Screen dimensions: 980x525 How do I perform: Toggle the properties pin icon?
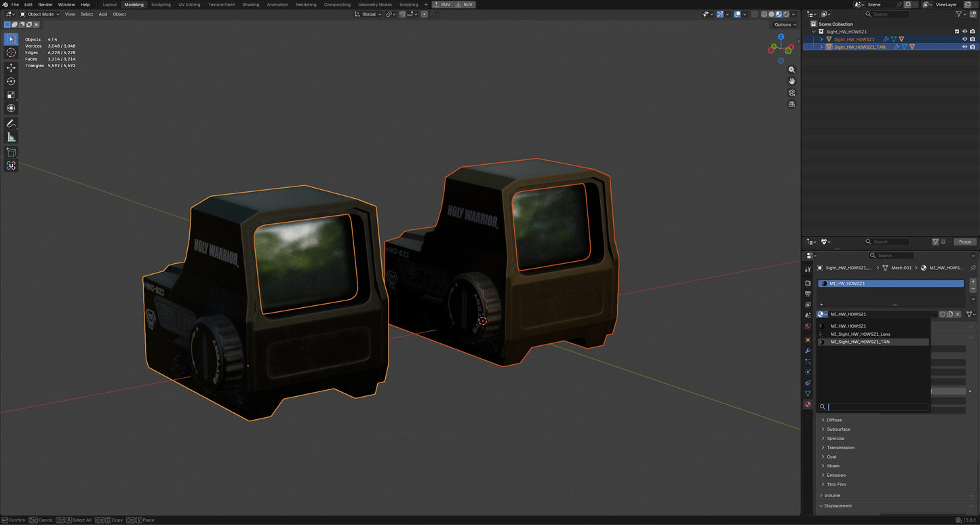973,268
